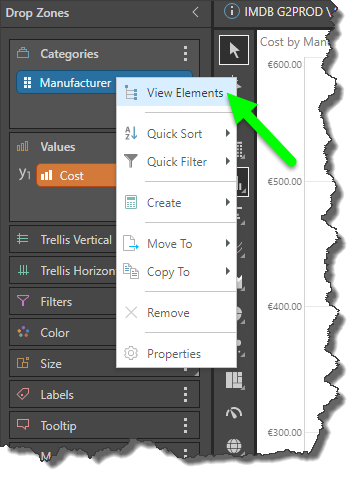Open the info icon beside IMDB G2PROD
Screen dimensions: 364x484
231,11
